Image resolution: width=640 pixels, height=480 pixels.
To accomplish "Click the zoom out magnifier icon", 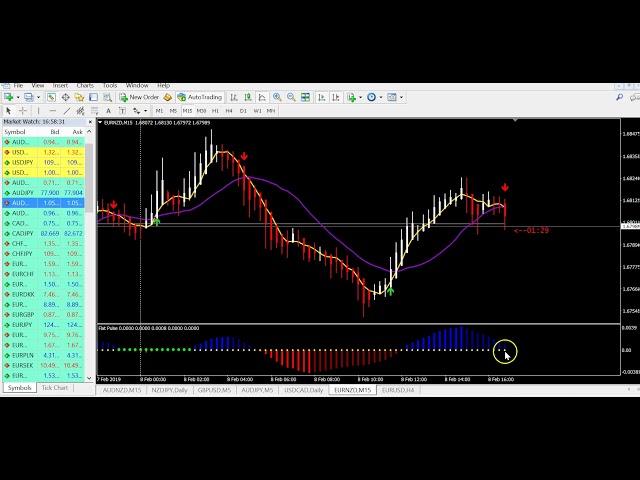I will (x=291, y=98).
